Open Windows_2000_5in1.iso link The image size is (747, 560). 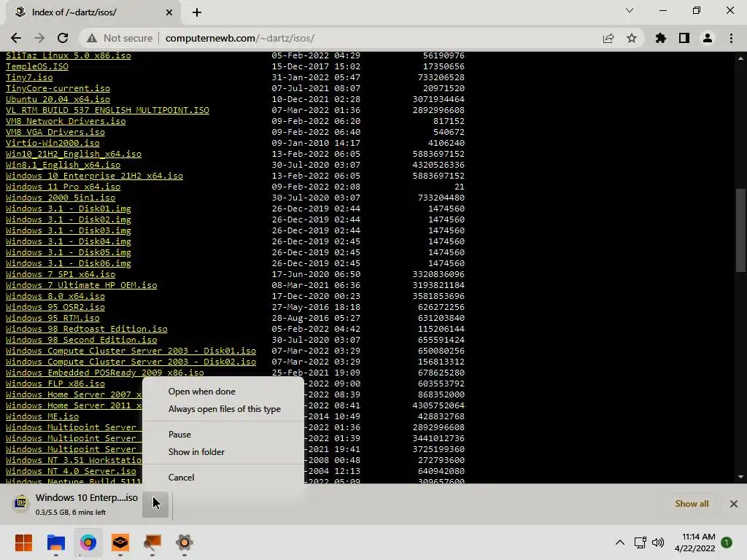pos(61,198)
